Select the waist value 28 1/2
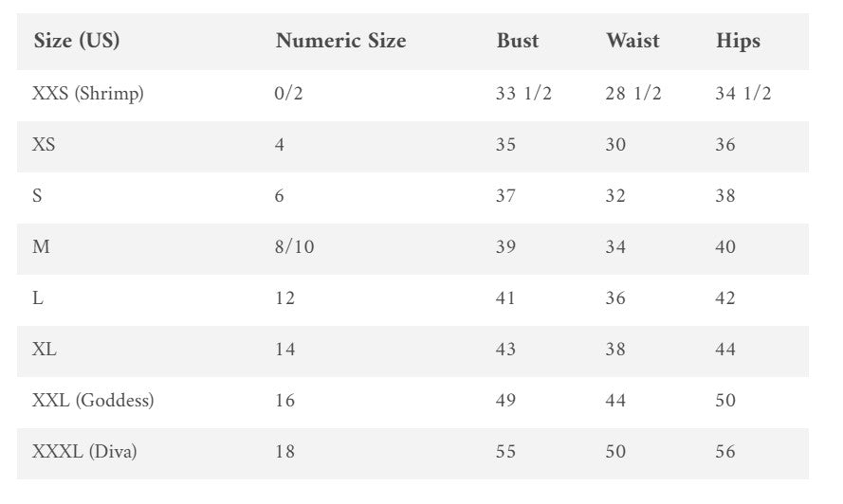The width and height of the screenshot is (843, 504). coord(633,94)
